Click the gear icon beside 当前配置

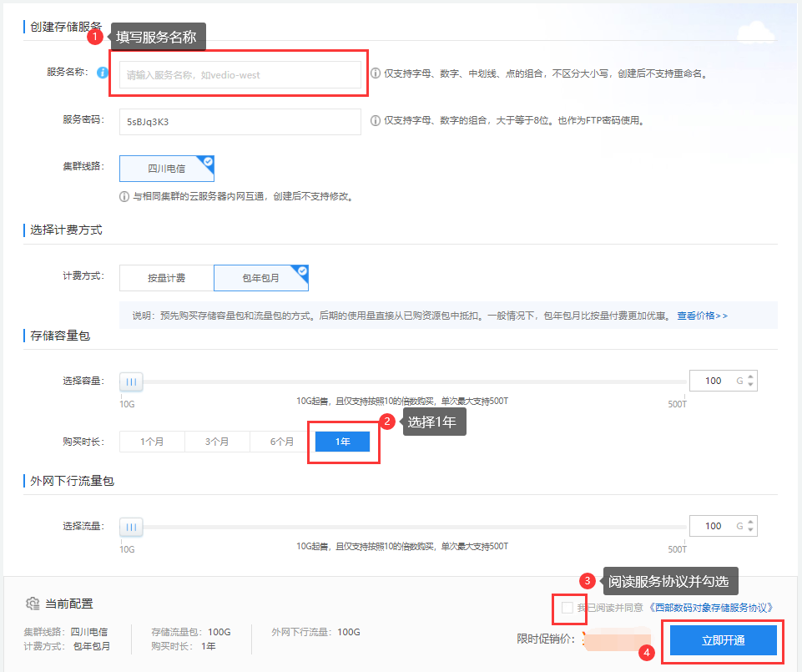(x=33, y=603)
